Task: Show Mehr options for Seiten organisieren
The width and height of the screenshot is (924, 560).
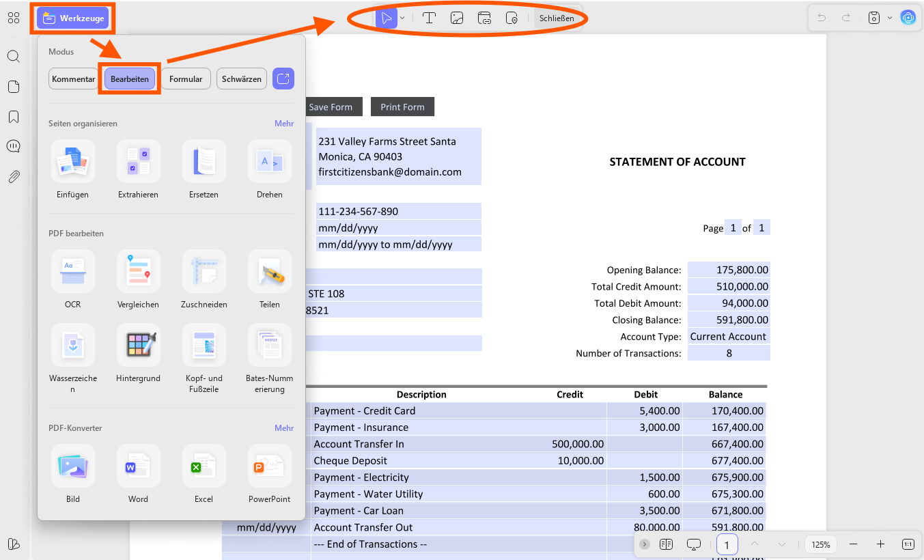Action: pyautogui.click(x=284, y=124)
